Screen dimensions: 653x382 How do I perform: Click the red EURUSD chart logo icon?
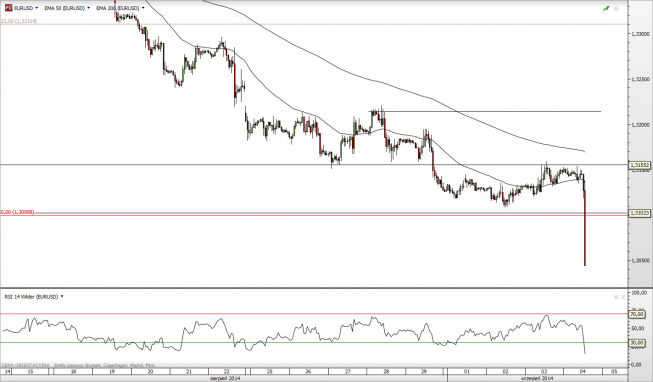(x=8, y=8)
